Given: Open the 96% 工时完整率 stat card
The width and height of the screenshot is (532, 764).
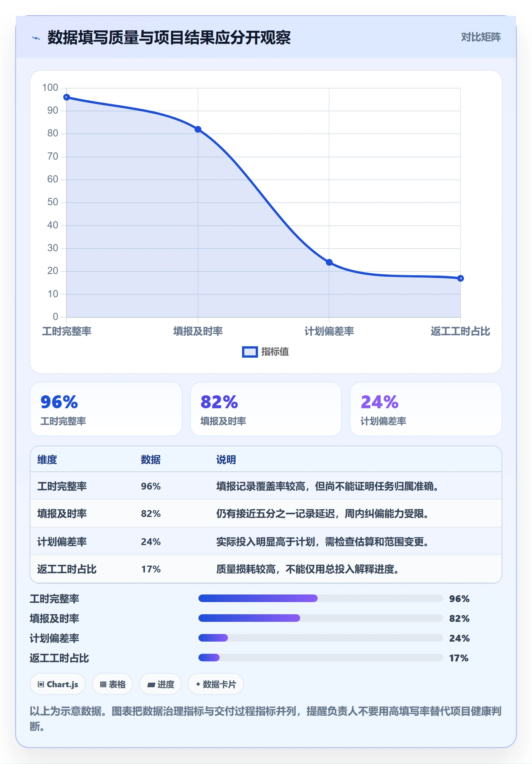Looking at the screenshot, I should click(x=106, y=409).
